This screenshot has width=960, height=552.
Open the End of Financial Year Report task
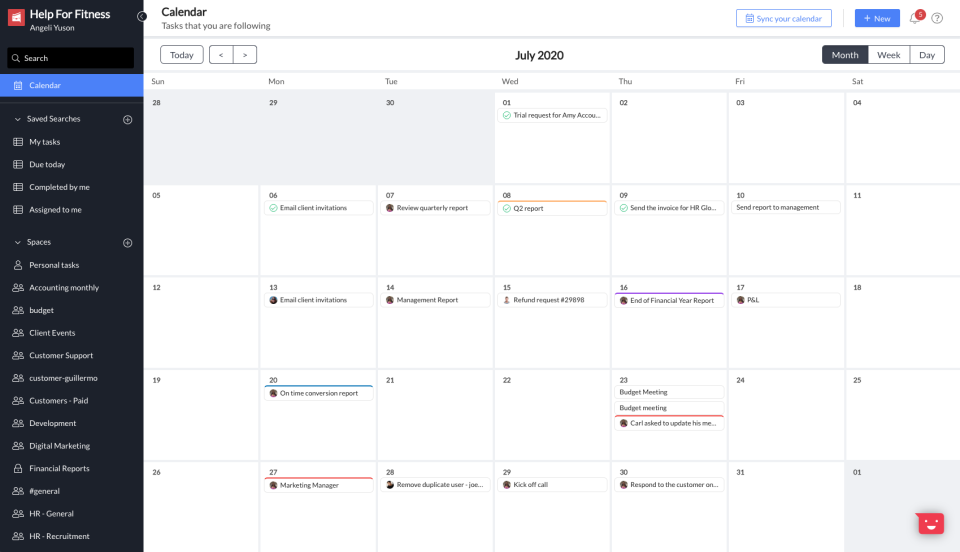click(669, 300)
